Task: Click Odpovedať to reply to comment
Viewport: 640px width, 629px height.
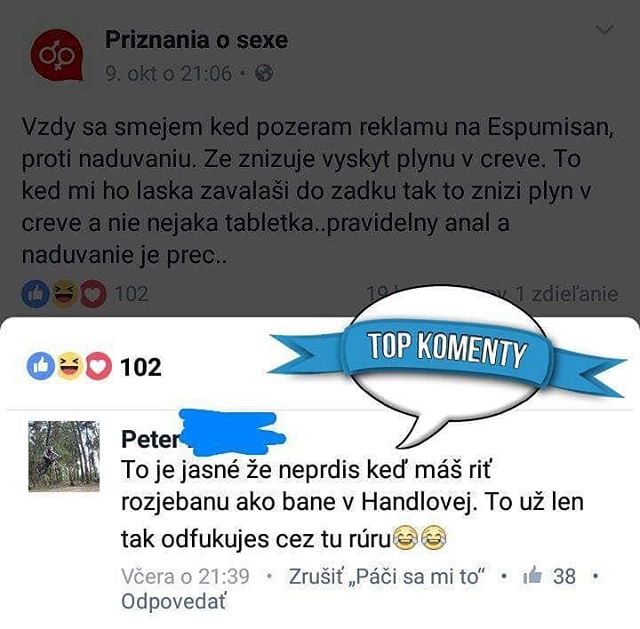Action: click(173, 601)
